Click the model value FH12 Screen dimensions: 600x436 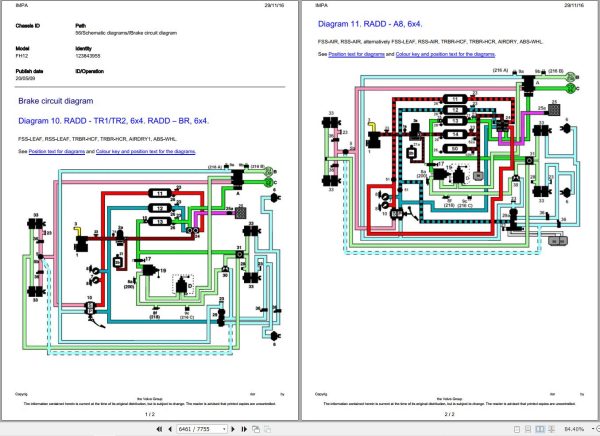[22, 56]
